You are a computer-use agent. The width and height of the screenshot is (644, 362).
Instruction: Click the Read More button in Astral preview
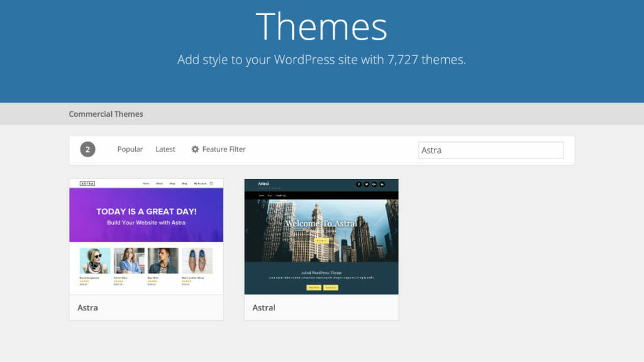(313, 287)
